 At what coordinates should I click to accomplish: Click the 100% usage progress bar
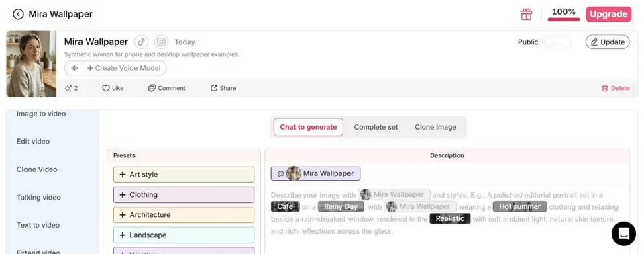coord(563,19)
